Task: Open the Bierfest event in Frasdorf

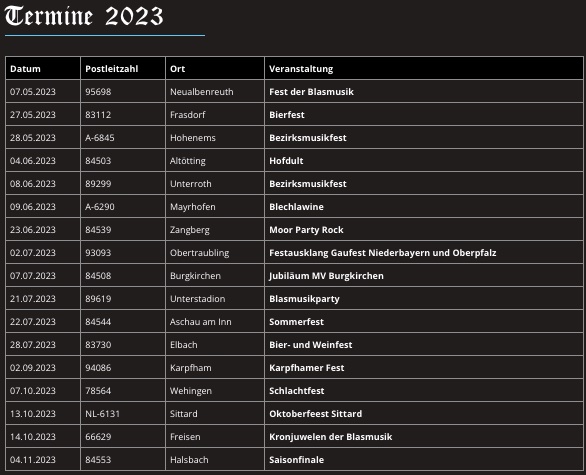Action: click(287, 115)
